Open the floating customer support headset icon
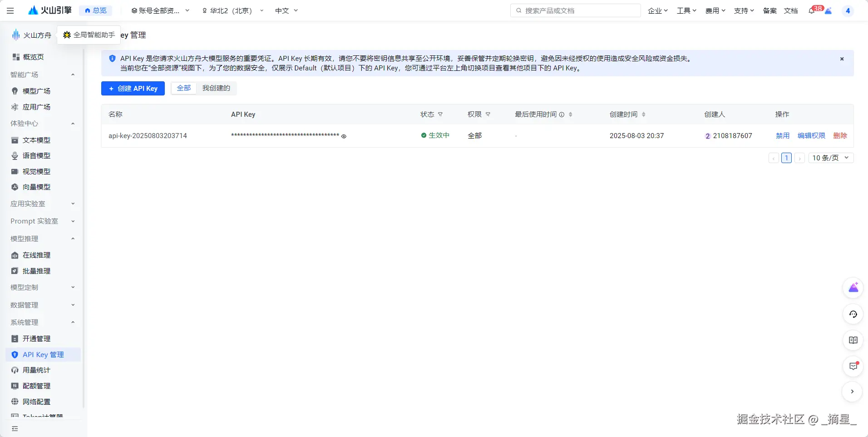The height and width of the screenshot is (437, 868). pos(853,314)
